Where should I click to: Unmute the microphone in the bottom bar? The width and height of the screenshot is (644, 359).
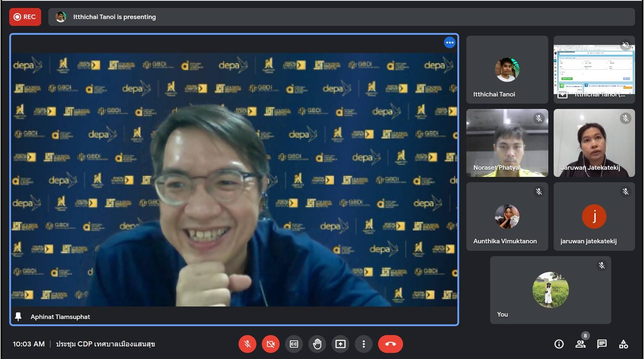tap(247, 344)
